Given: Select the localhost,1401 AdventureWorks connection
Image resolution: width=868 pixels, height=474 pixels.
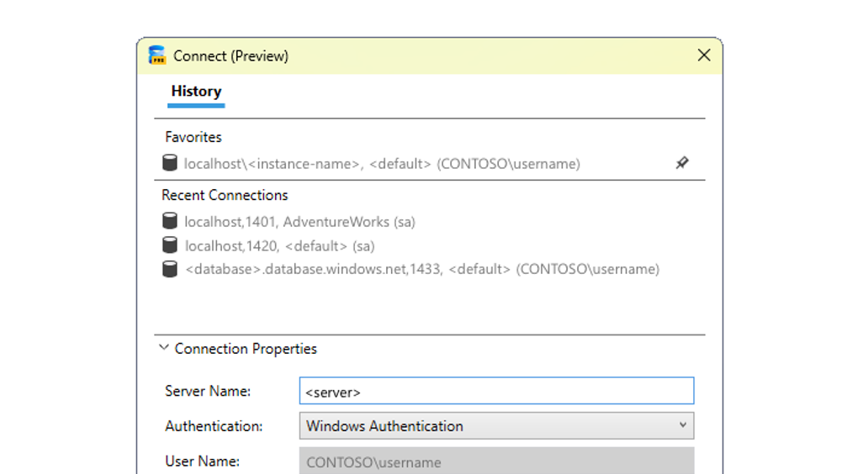Looking at the screenshot, I should [x=300, y=222].
